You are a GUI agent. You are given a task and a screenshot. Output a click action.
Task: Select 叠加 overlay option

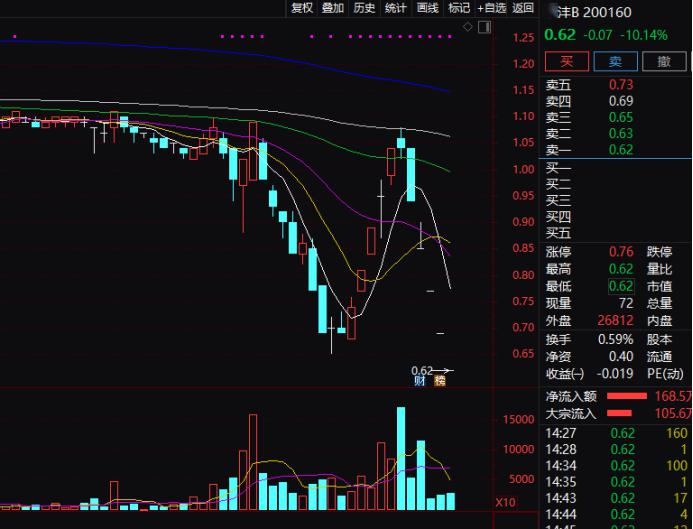[x=333, y=8]
